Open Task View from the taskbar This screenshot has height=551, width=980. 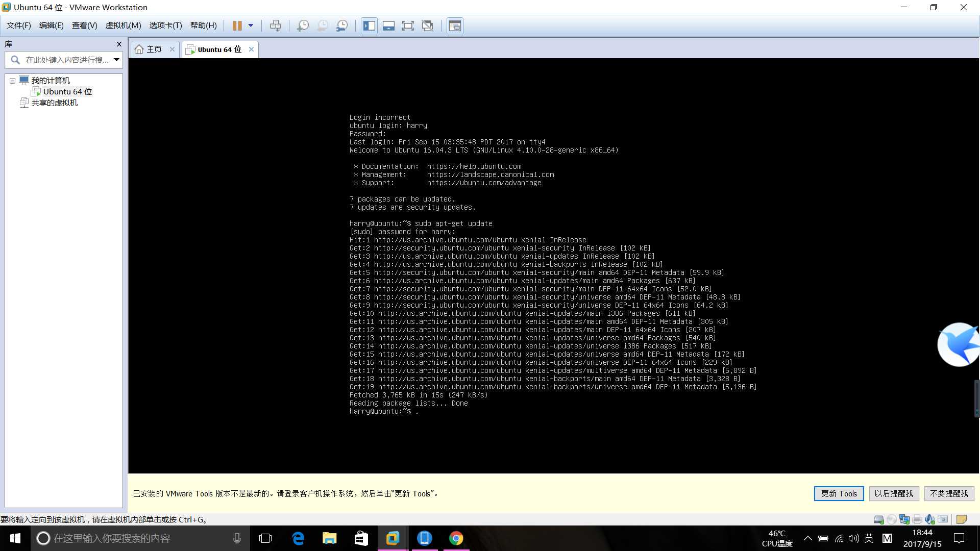click(265, 538)
